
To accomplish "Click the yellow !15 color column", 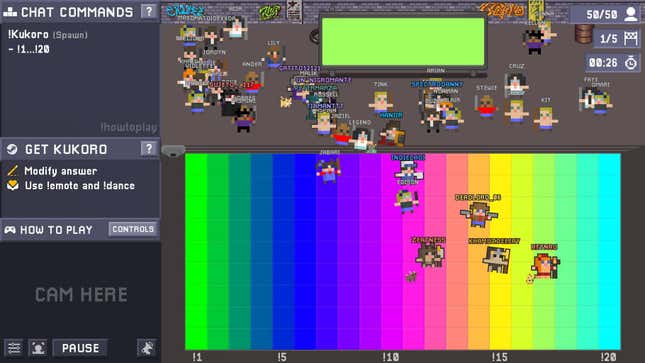I will click(x=500, y=251).
